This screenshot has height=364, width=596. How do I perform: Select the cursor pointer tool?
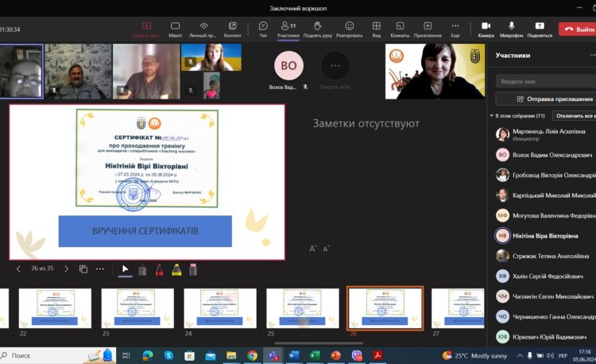pos(125,269)
